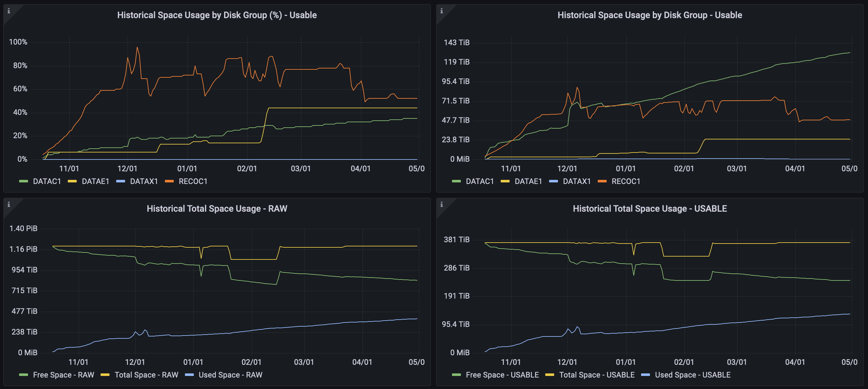868x389 pixels.
Task: Open panel menu from 'Historical Total Space Usage - USABLE' title
Action: pos(650,209)
